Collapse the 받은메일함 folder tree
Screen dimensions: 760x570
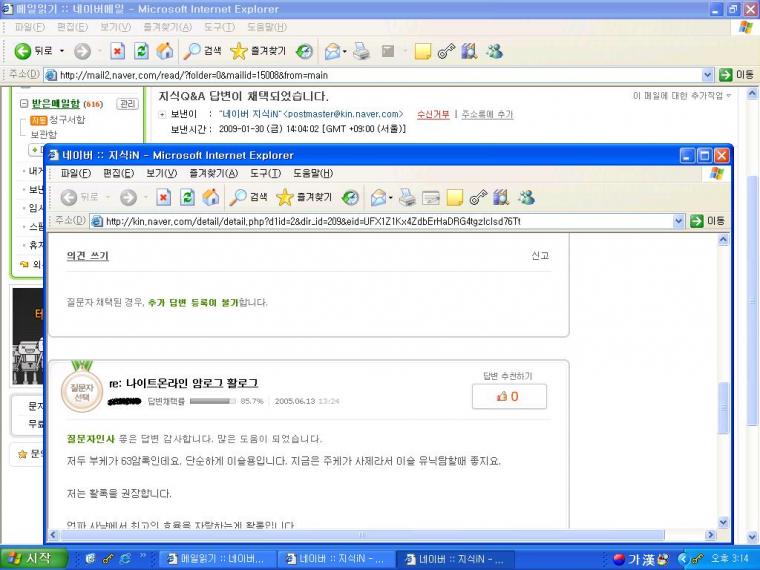(x=23, y=104)
